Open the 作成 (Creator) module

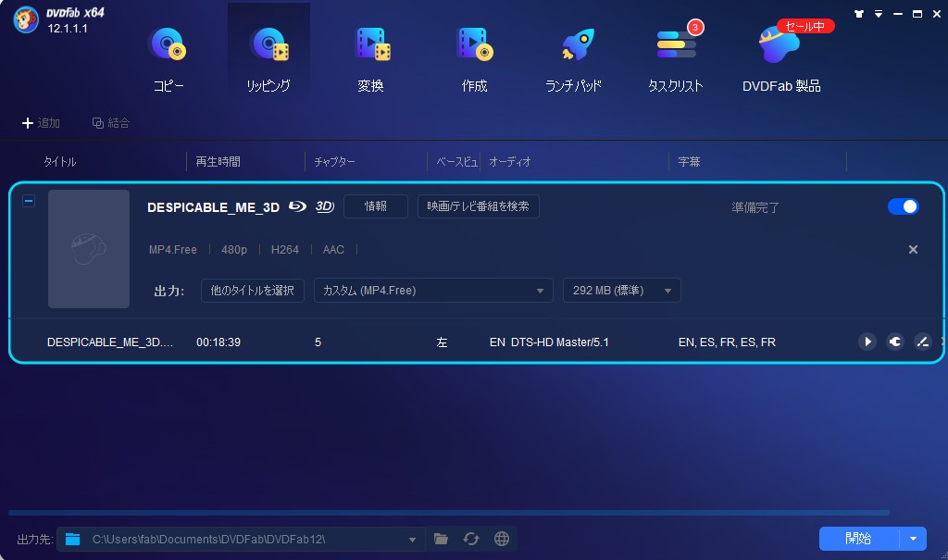[474, 59]
